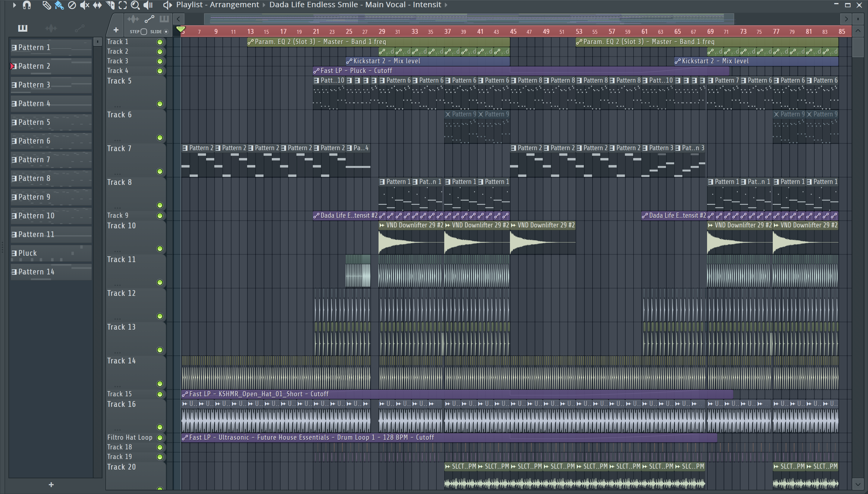Choose the Select marquee tool
This screenshot has height=494, width=868.
(x=123, y=5)
